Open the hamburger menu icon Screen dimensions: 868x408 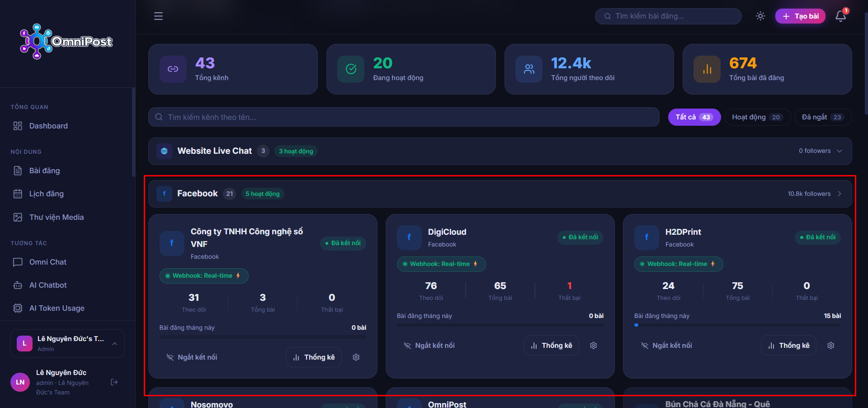pyautogui.click(x=158, y=16)
